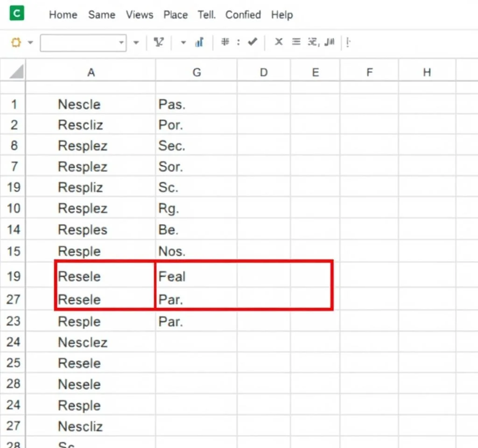Expand the dropdown arrow left of chart icon
The image size is (478, 448).
[183, 43]
